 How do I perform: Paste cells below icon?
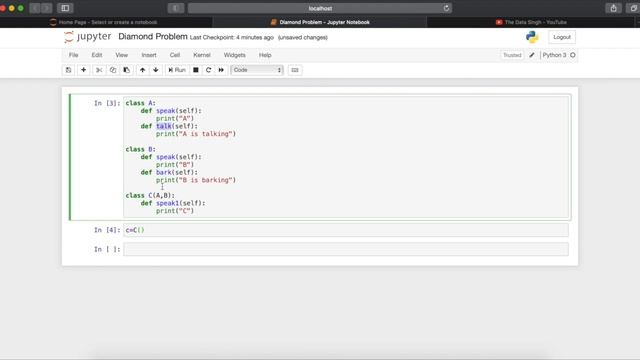pos(127,70)
